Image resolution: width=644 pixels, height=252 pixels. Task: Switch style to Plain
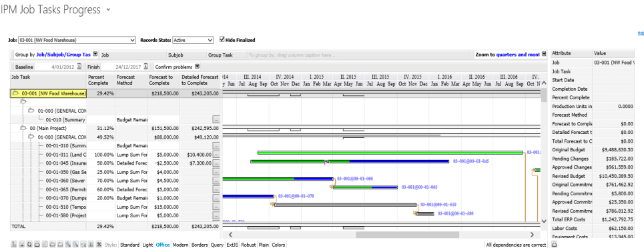click(264, 245)
